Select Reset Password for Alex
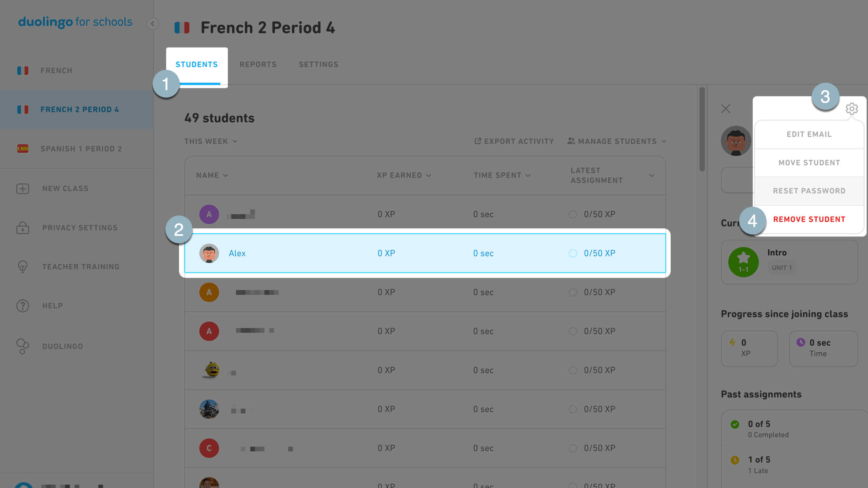Viewport: 868px width, 488px height. click(x=809, y=190)
